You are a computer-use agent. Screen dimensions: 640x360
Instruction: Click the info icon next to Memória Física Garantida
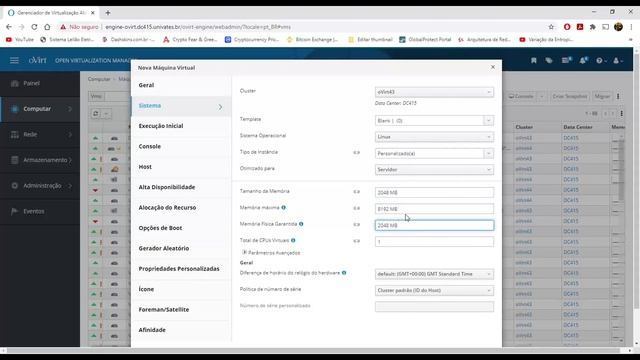[301, 224]
